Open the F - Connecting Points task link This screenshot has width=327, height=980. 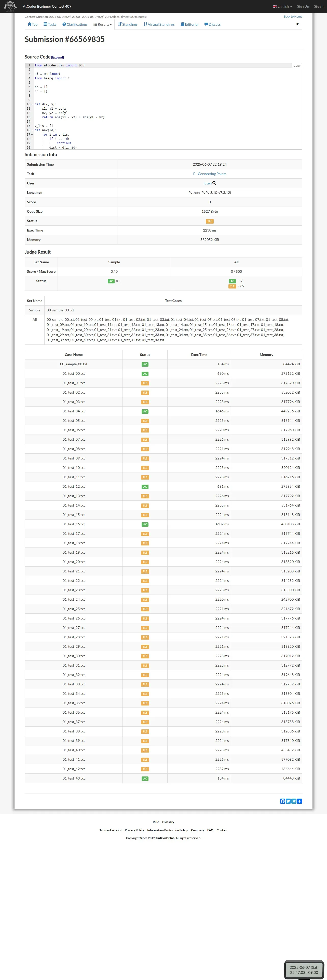pyautogui.click(x=209, y=174)
